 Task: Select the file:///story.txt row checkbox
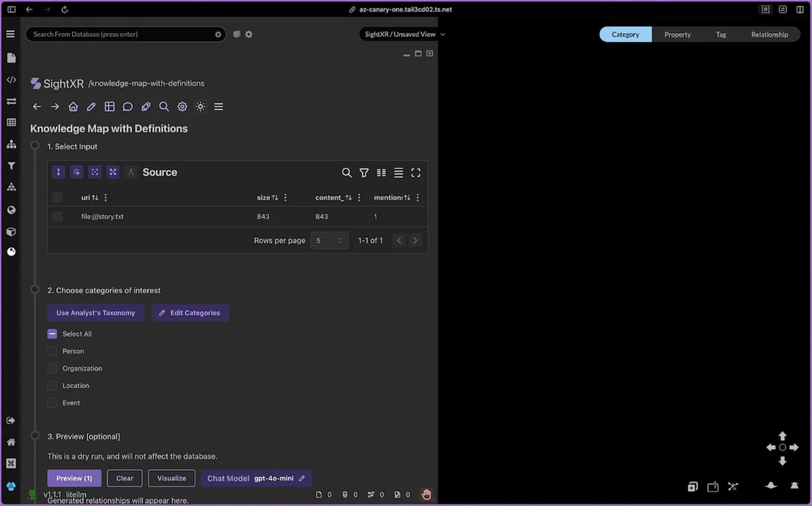pos(57,216)
